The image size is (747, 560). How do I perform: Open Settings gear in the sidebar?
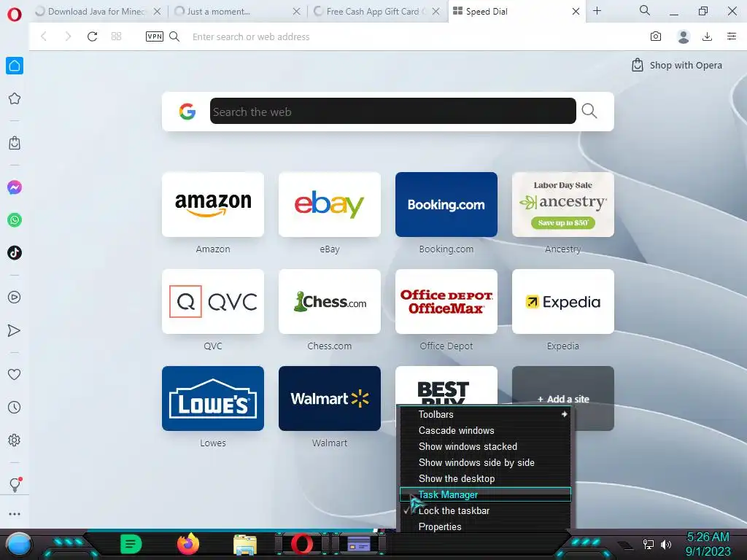15,440
